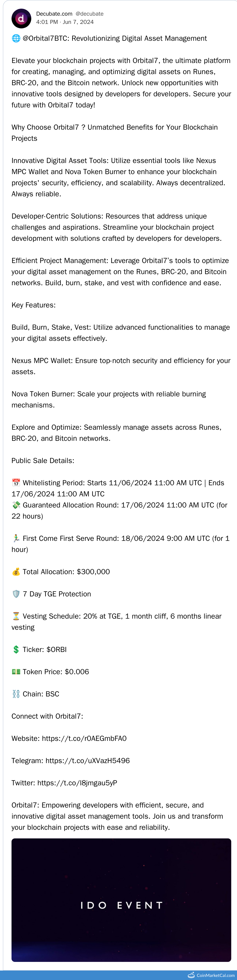Click the hourglass emoji beside Vesting Schedule
Screen dimensions: 237x980
16,616
